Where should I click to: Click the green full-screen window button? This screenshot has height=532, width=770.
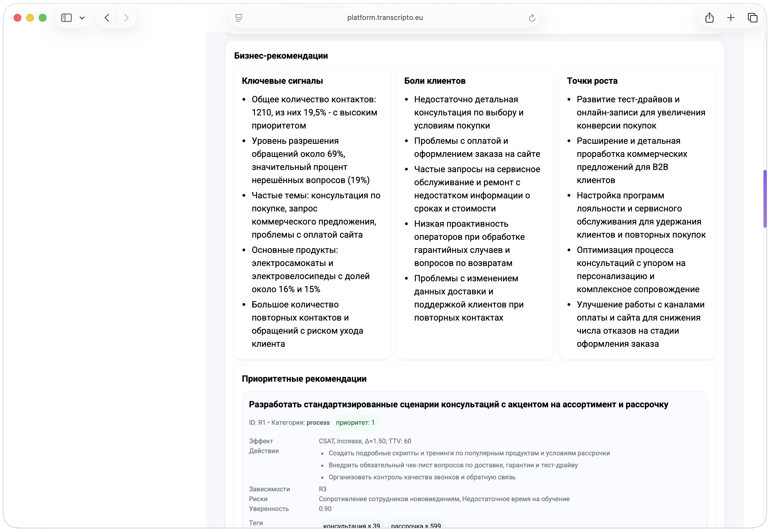tap(43, 18)
